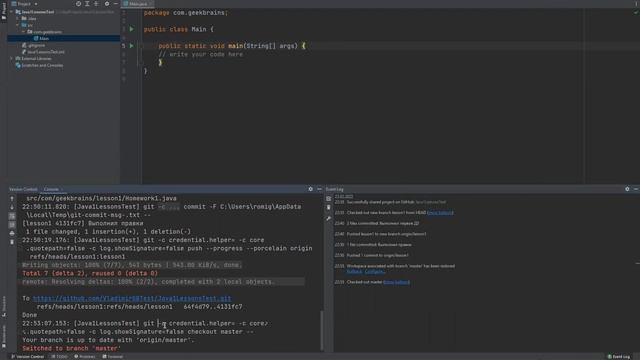
Task: Click console vertical scrollbar thumb
Action: 322,331
